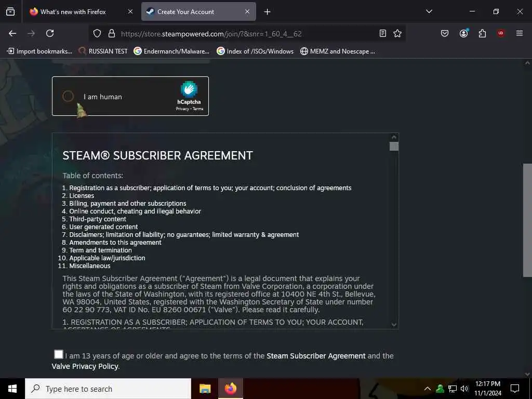
Task: Show site security padlock info
Action: coord(112,34)
